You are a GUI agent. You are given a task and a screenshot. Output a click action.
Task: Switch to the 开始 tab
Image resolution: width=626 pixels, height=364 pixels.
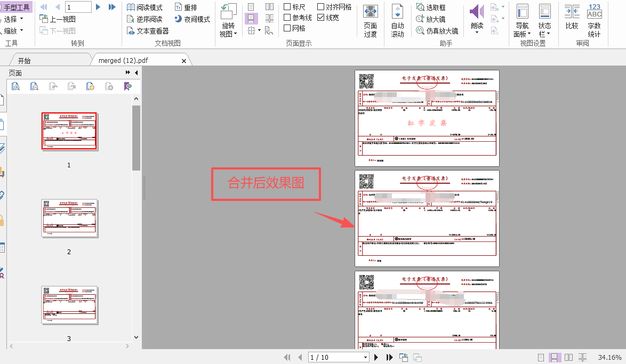25,60
